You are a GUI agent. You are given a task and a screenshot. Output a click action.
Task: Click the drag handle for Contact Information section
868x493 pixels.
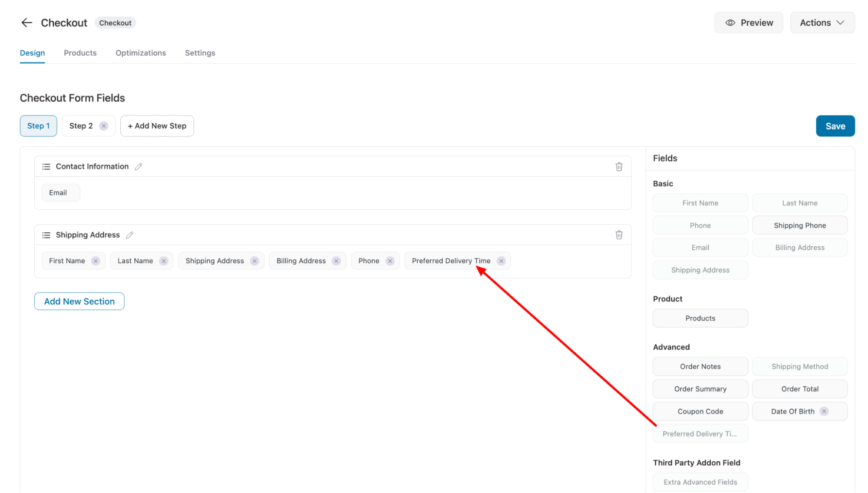46,167
